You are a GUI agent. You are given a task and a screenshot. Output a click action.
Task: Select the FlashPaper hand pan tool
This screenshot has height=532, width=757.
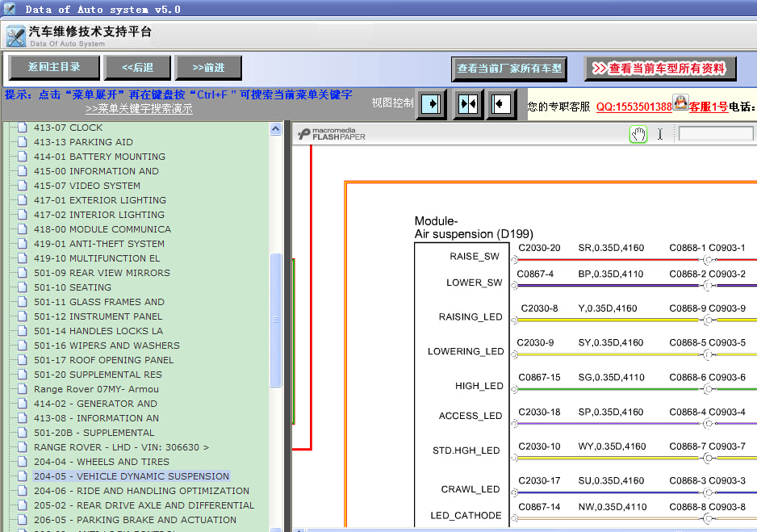(638, 134)
